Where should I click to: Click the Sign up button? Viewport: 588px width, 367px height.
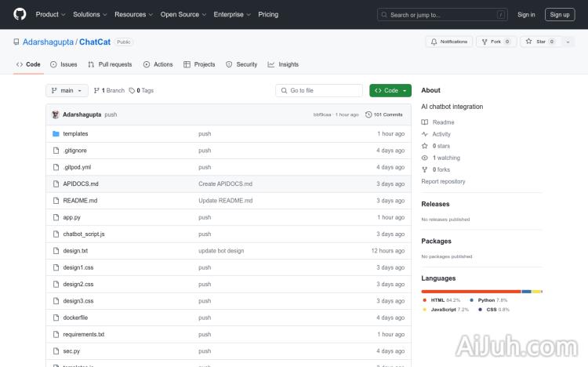(x=560, y=14)
